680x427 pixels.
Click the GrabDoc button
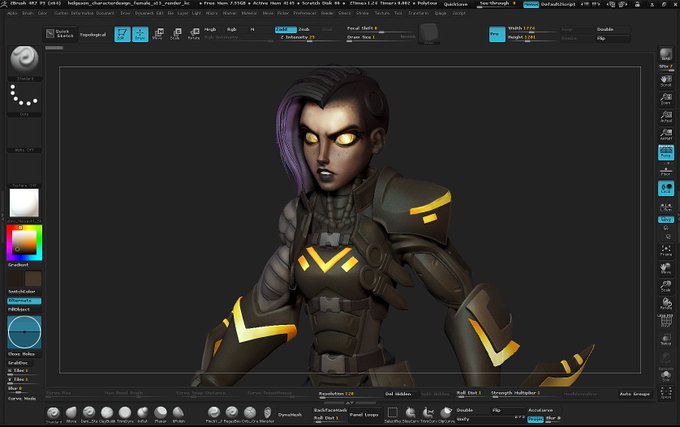[20, 363]
